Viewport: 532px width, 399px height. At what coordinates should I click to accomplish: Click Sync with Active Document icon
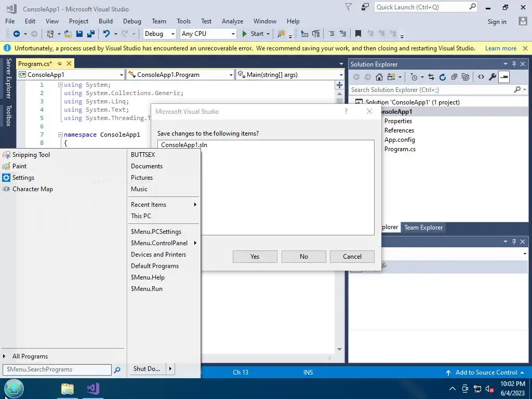point(431,77)
